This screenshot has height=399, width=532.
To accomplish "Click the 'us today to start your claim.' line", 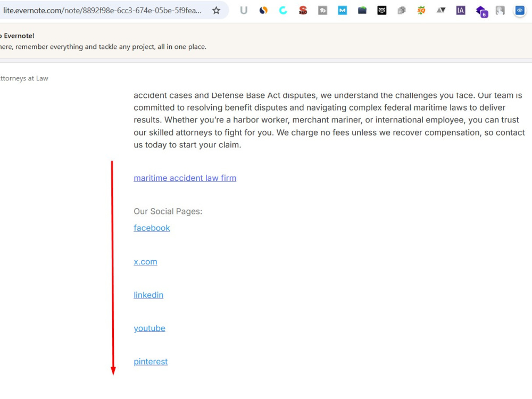I will tap(187, 145).
